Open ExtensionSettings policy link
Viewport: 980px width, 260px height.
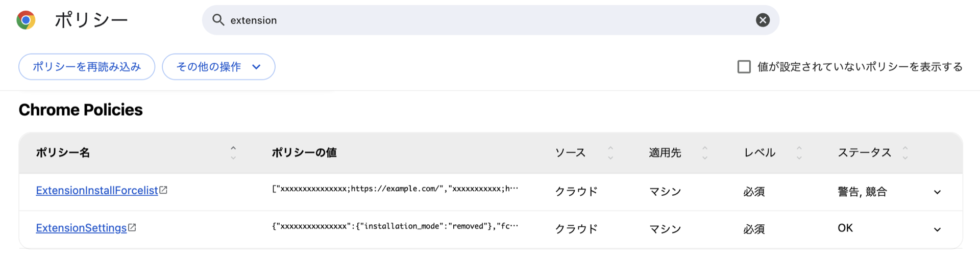click(81, 228)
